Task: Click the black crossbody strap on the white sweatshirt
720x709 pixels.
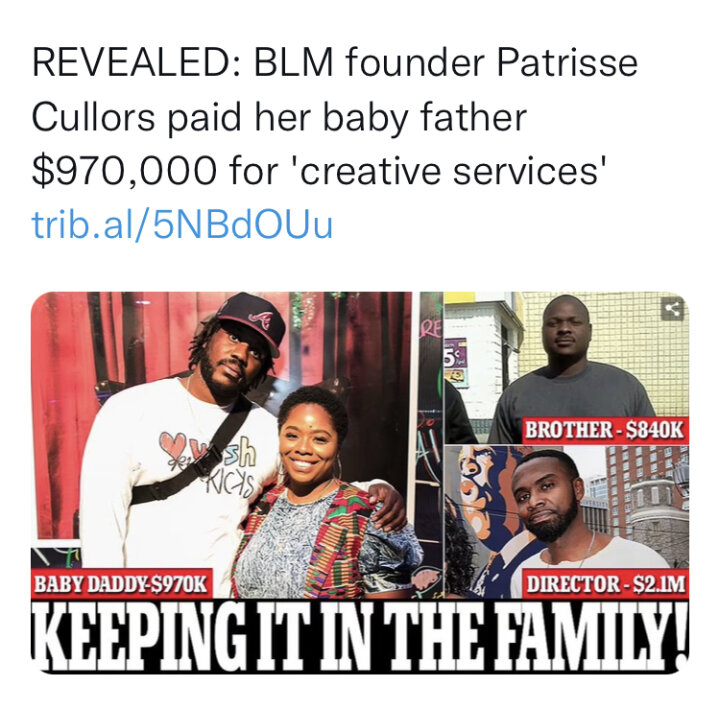Action: 193,459
